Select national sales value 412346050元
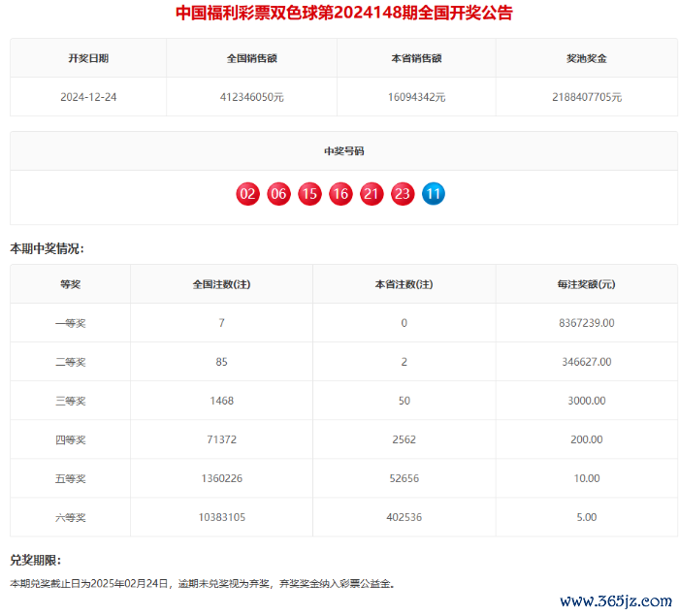Image resolution: width=679 pixels, height=616 pixels. click(251, 97)
